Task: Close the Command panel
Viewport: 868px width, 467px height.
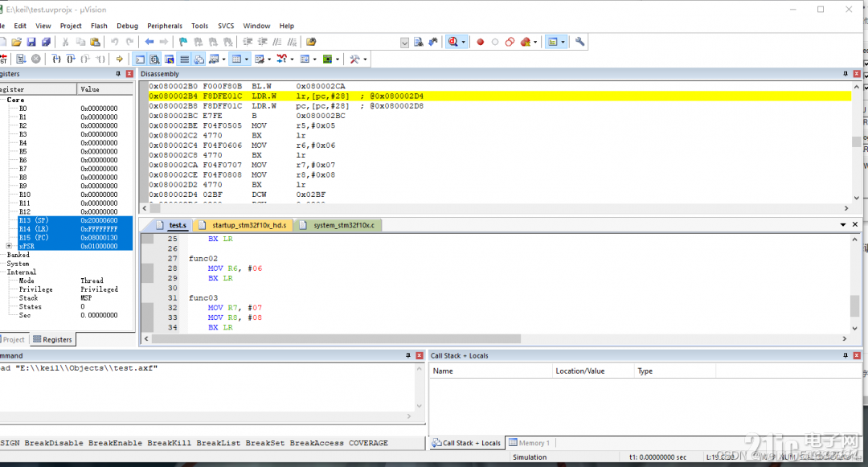Action: 419,356
